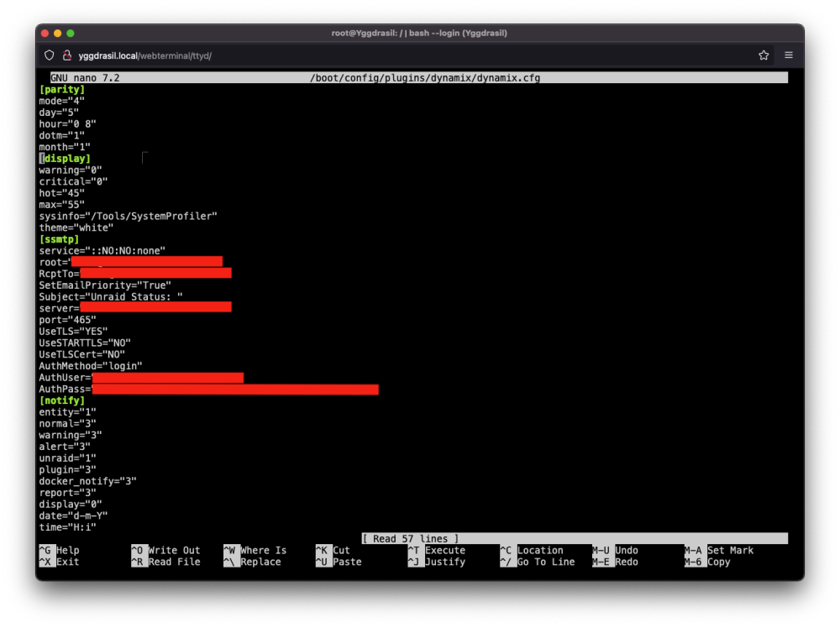Click the ^U Paste shortcut
Image resolution: width=840 pixels, height=628 pixels.
[x=339, y=563]
